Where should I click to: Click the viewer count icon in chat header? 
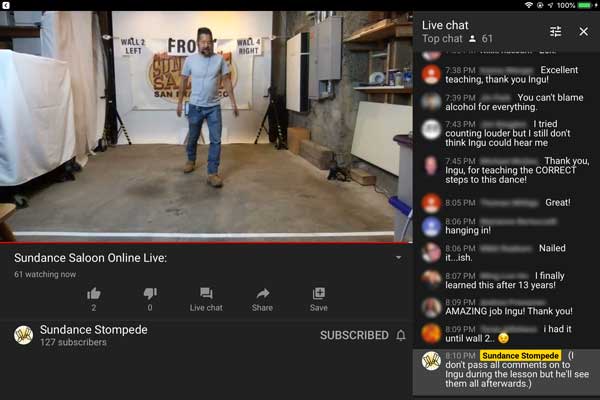point(473,39)
